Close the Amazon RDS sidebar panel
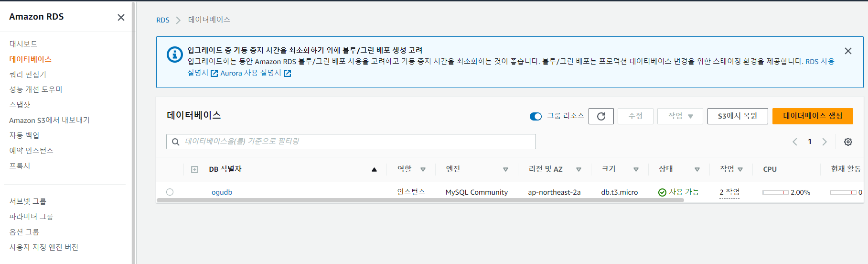 pos(121,17)
